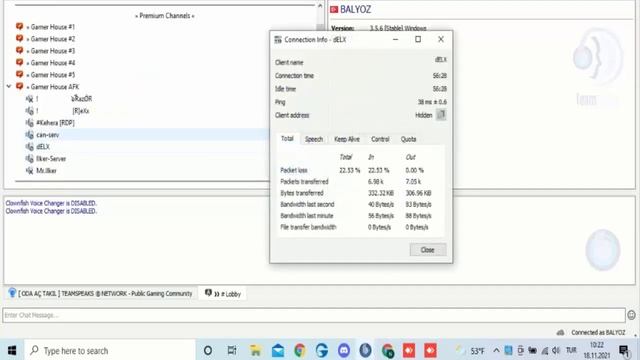Collapse the Gamer House AFK channel
Screen dimensions: 640x360
click(x=9, y=87)
